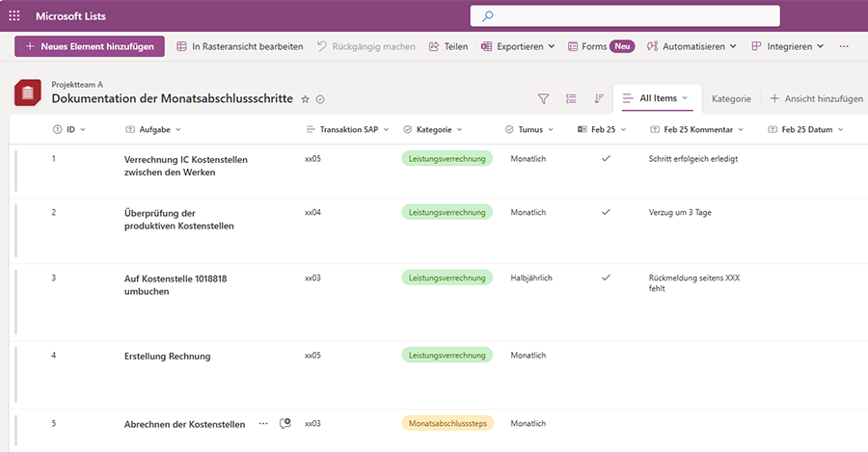Click the plus icon of Ansicht hinzufügen
This screenshot has height=452, width=868.
[x=774, y=98]
